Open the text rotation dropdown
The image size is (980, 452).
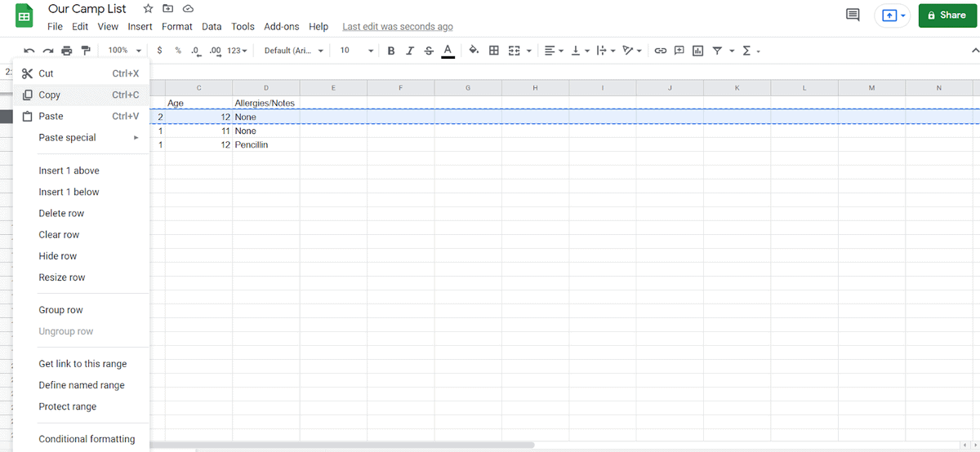631,51
